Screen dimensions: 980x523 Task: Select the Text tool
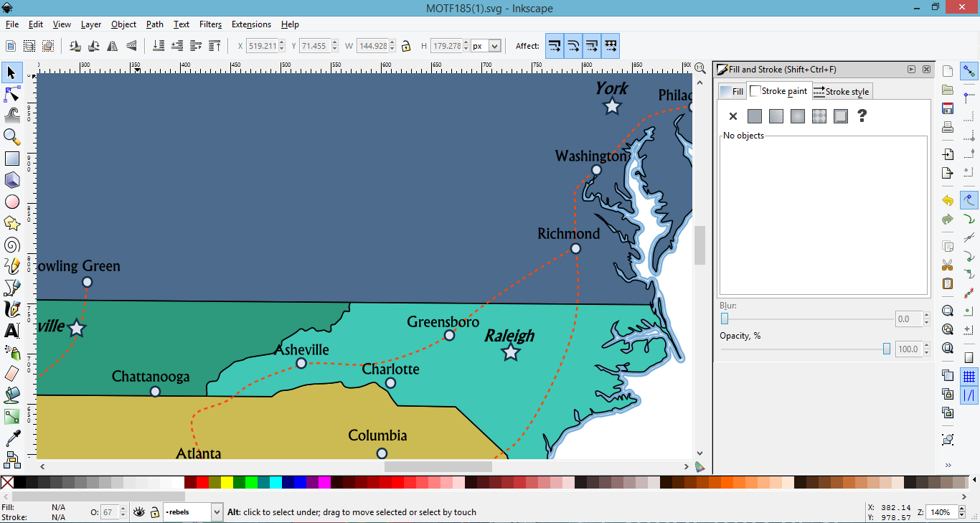tap(11, 331)
